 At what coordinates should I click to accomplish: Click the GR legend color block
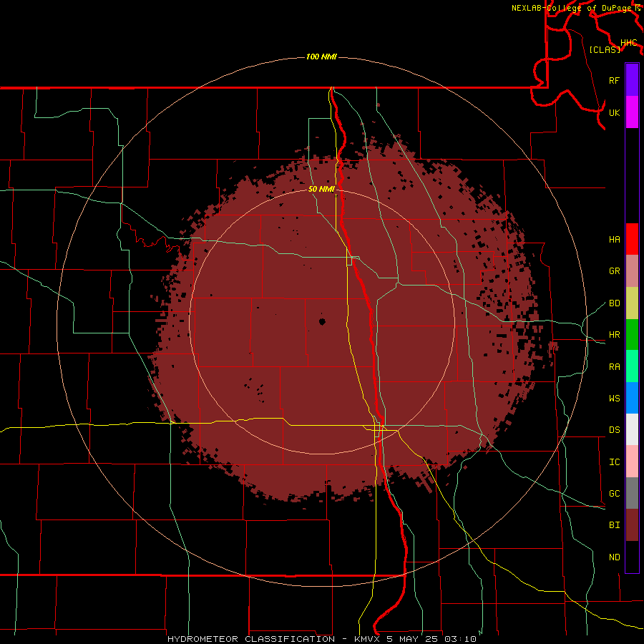coord(632,271)
